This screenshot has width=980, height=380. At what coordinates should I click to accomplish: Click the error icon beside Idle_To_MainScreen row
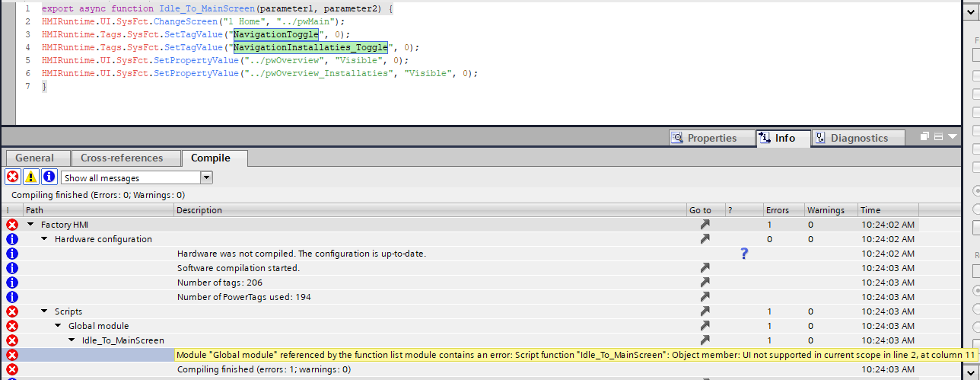[12, 340]
